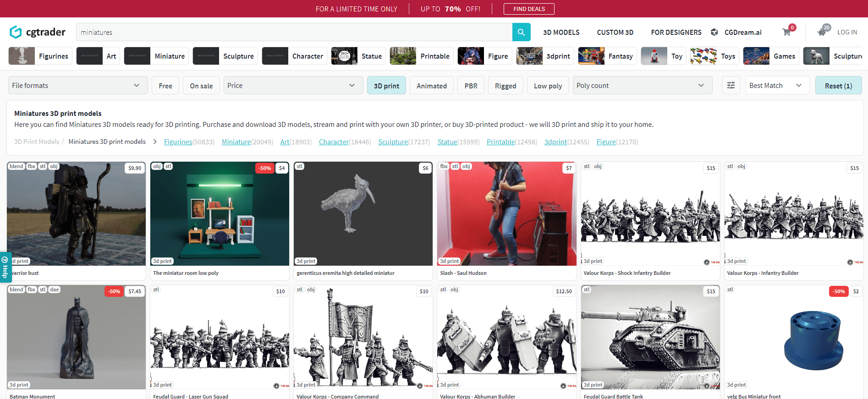868x399 pixels.
Task: Toggle the Low poly filter
Action: (548, 86)
